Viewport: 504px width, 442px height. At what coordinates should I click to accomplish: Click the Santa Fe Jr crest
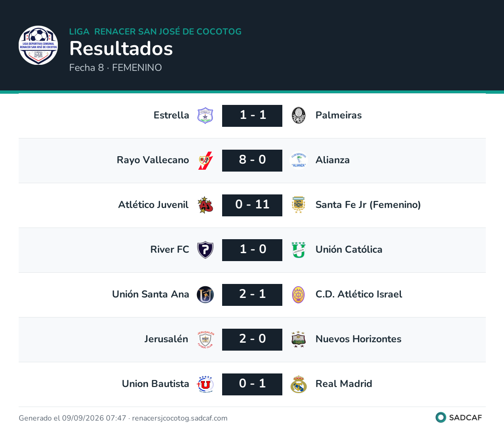pos(299,205)
